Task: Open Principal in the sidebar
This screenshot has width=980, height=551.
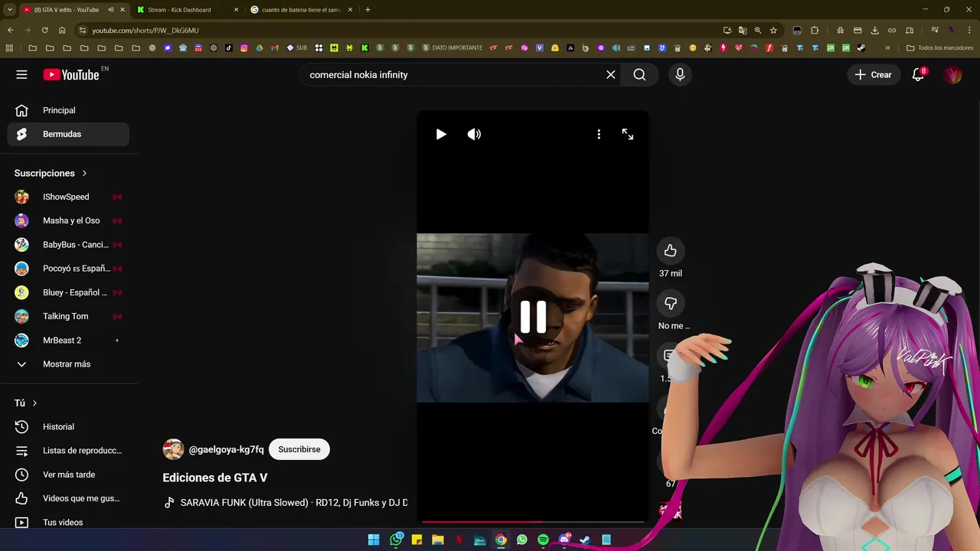Action: (x=68, y=110)
